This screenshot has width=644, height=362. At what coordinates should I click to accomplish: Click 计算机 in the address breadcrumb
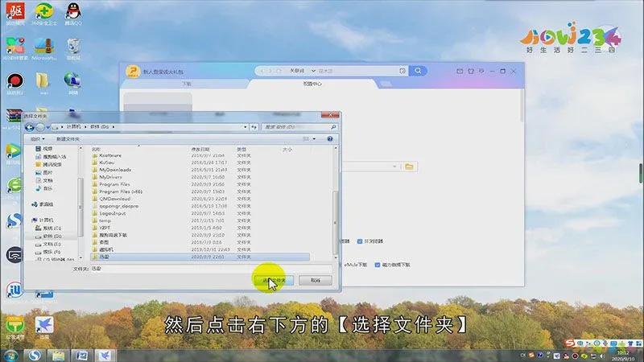(x=74, y=127)
